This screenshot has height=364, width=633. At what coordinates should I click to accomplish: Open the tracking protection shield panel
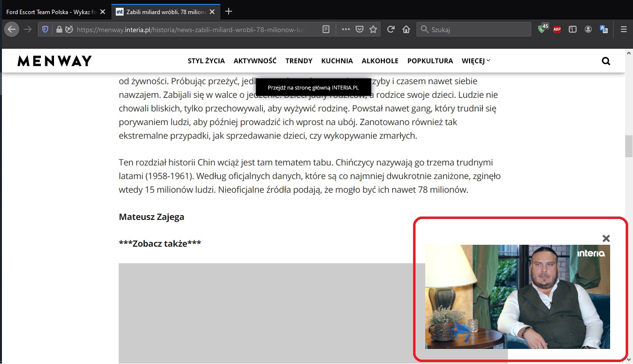click(45, 29)
